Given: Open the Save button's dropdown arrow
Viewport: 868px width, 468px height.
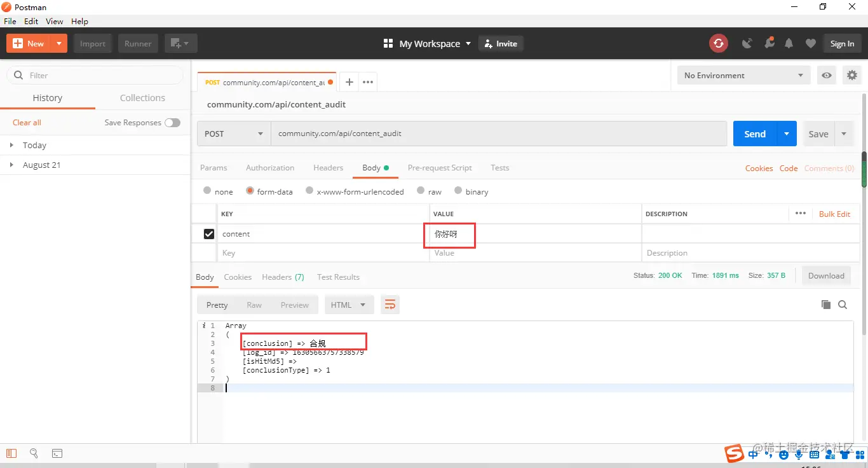Looking at the screenshot, I should click(844, 134).
